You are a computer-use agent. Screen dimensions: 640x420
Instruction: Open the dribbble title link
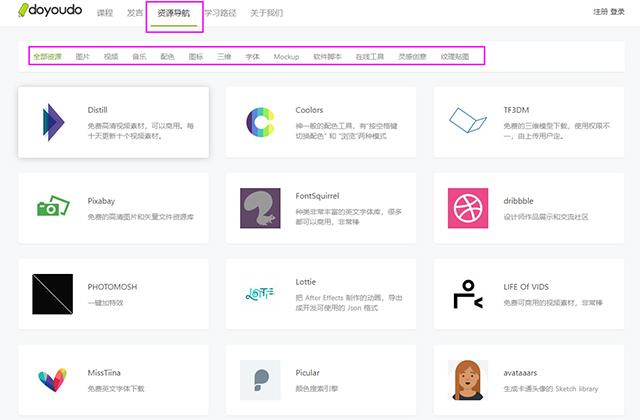coord(518,201)
